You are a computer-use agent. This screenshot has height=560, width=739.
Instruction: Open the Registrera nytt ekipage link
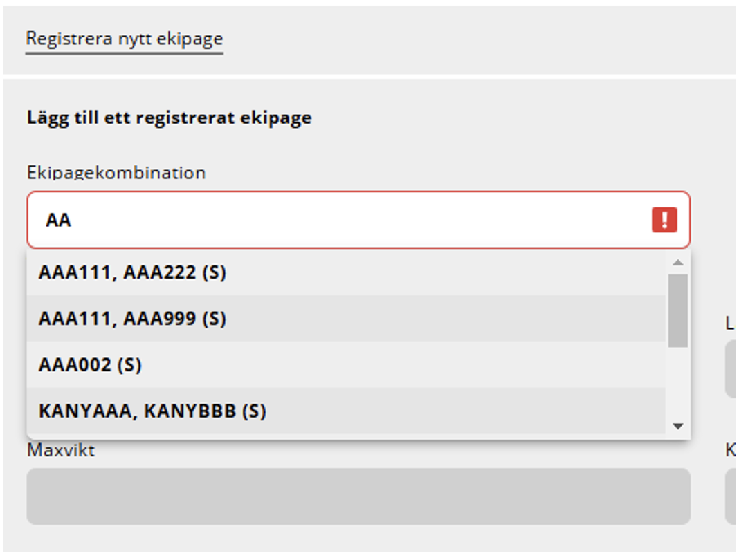click(x=125, y=39)
